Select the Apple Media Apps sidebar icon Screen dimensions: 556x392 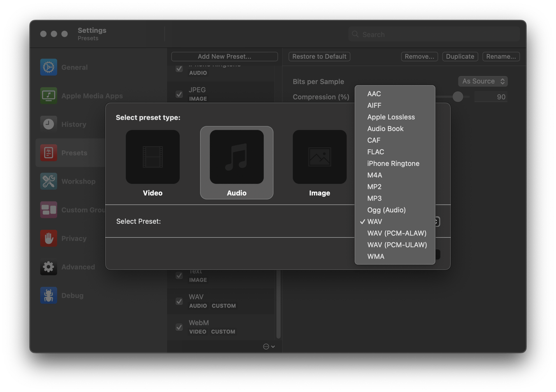tap(48, 95)
